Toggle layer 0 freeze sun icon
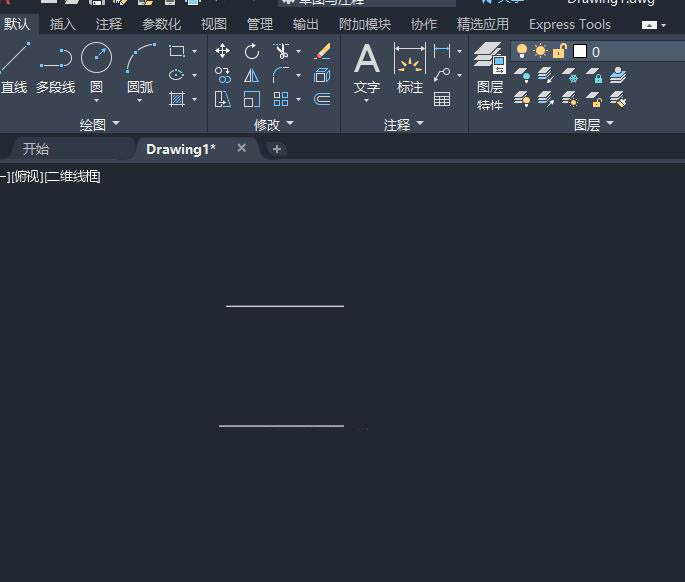The width and height of the screenshot is (685, 582). coord(540,51)
